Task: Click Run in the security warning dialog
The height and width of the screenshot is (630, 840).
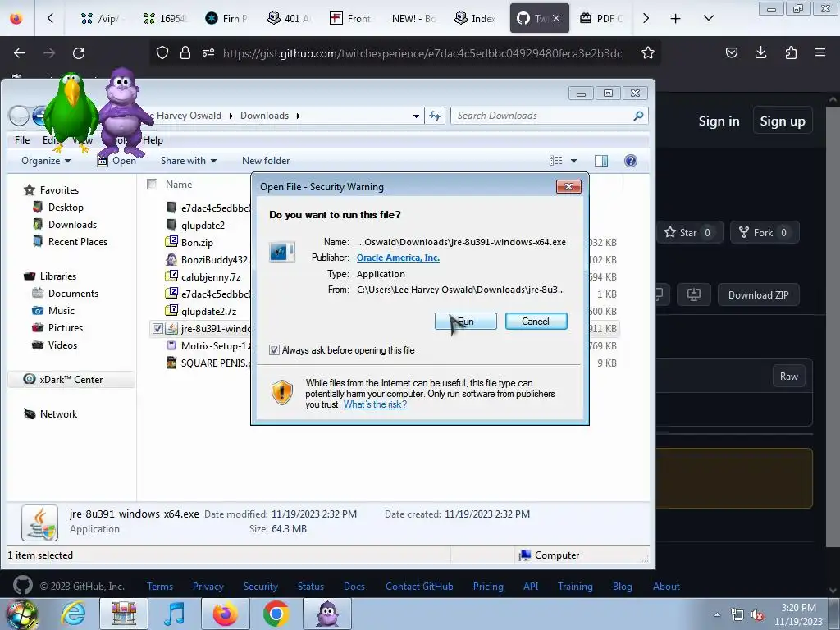Action: (466, 322)
